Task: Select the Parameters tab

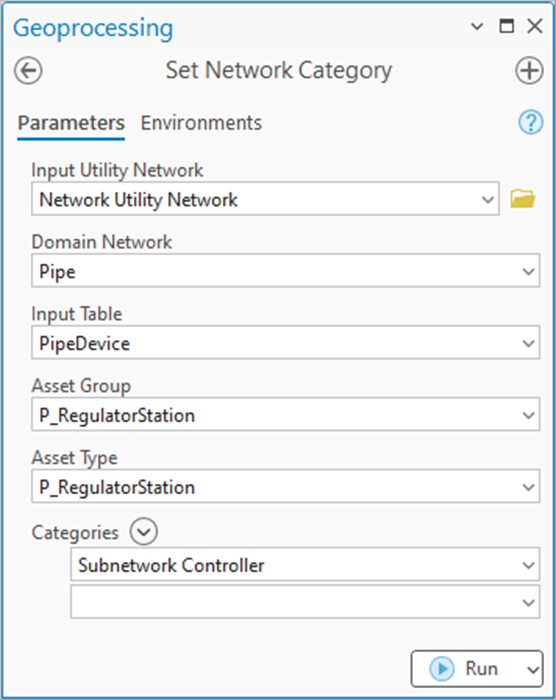Action: [x=71, y=123]
